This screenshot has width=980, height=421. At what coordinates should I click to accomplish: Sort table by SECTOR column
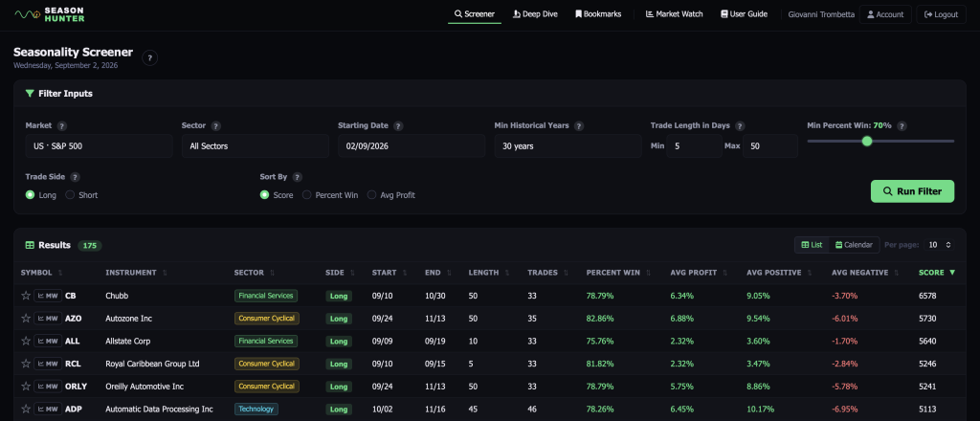point(255,273)
